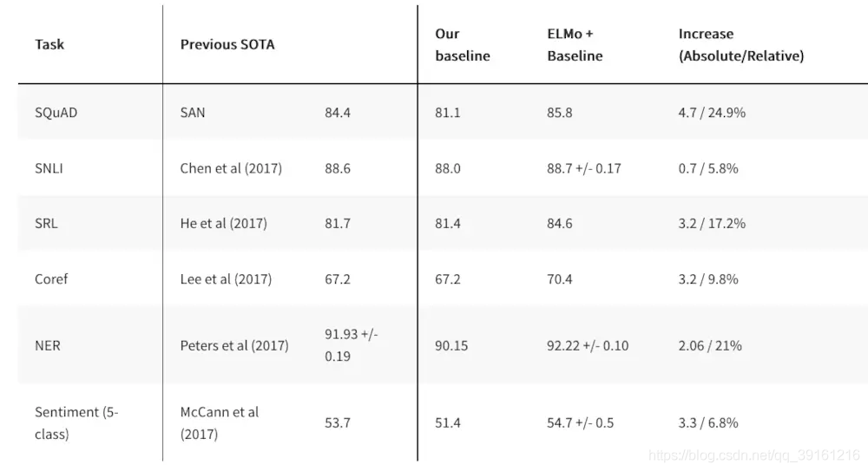The image size is (868, 471).
Task: Click the ELMo + Baseline column header
Action: [575, 45]
